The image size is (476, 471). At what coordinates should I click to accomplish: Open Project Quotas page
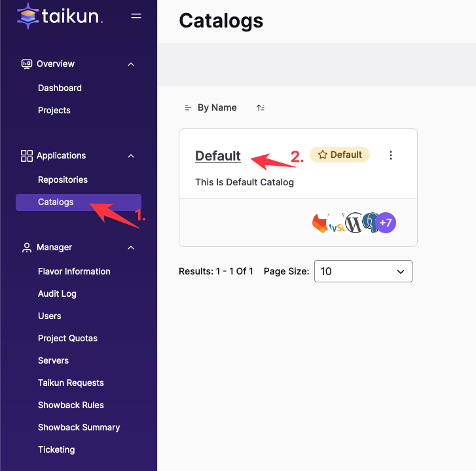(67, 338)
